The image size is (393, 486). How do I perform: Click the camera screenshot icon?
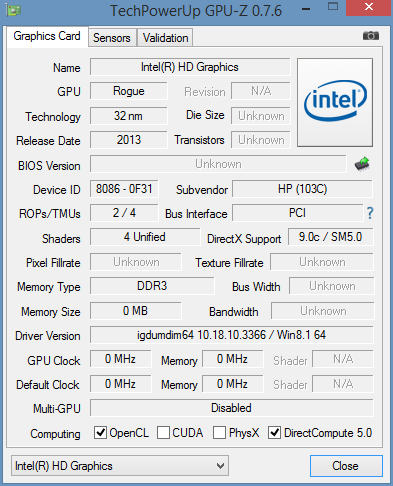coord(371,35)
